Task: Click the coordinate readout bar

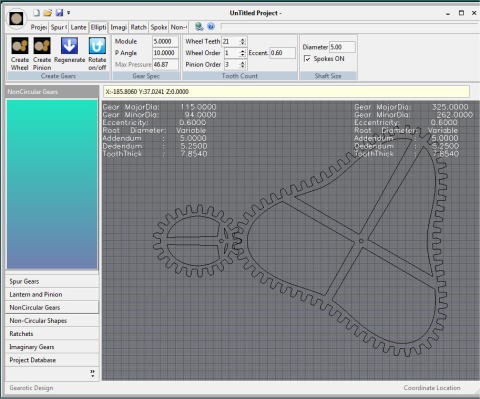Action: coord(286,91)
